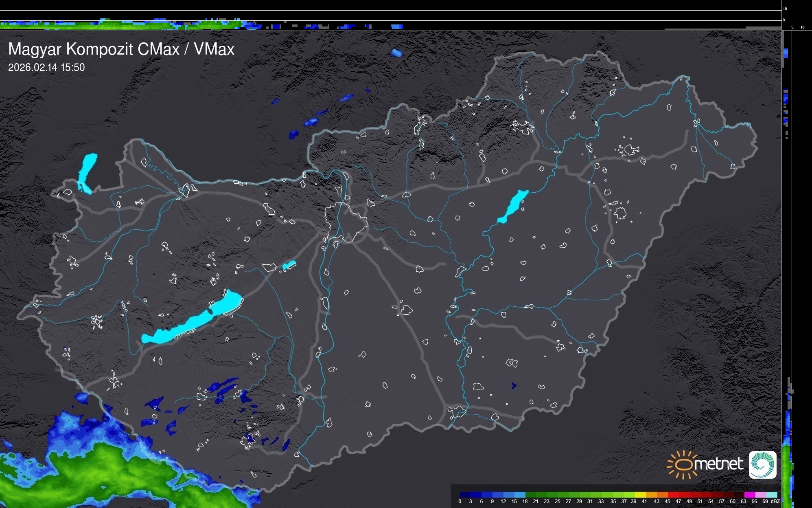Screen dimensions: 812x508
Task: Select the magenta 63 dBZ legend swatch
Action: [750, 495]
